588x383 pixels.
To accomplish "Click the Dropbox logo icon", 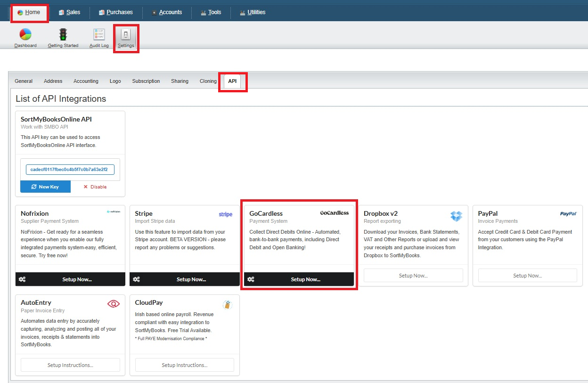I will point(456,216).
